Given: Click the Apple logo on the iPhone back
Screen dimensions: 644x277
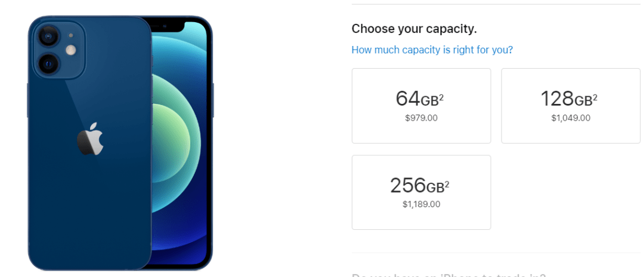Looking at the screenshot, I should (x=90, y=139).
